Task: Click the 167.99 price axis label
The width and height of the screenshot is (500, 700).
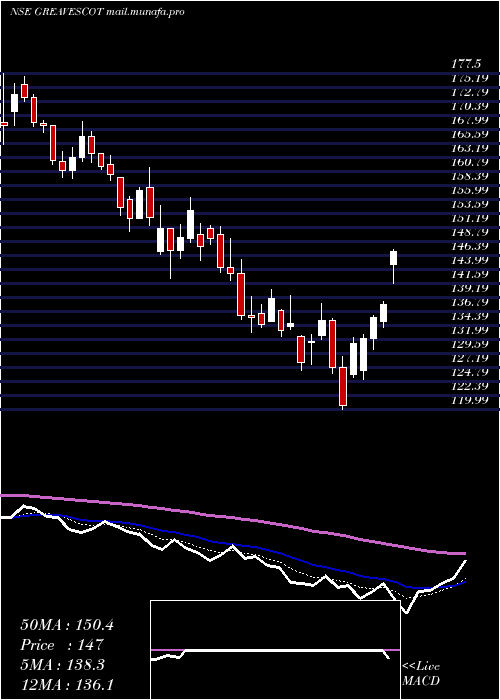Action: tap(470, 121)
